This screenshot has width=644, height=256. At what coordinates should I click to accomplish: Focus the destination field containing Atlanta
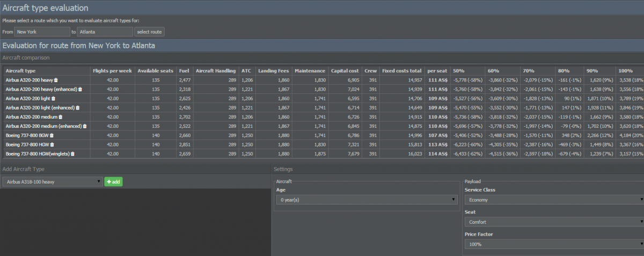(x=105, y=32)
